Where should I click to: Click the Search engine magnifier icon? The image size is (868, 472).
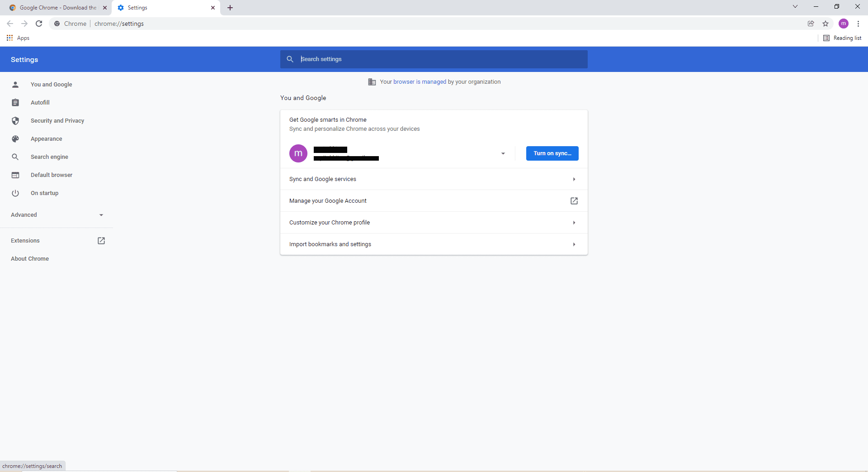point(15,157)
